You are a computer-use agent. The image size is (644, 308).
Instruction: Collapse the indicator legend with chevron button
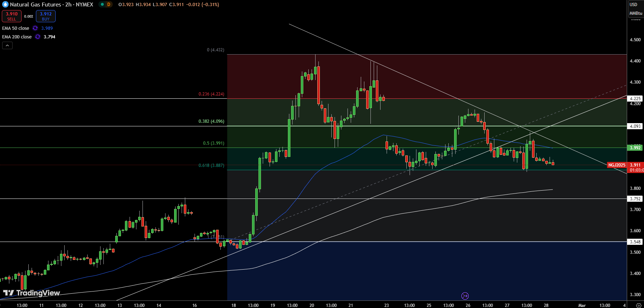pyautogui.click(x=7, y=45)
